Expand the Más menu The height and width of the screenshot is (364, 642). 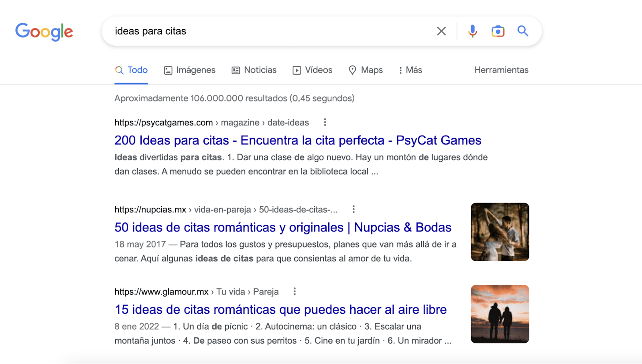coord(410,70)
